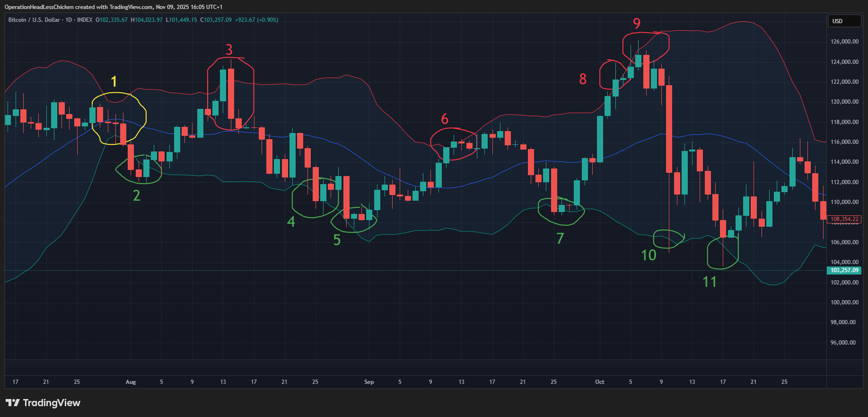The height and width of the screenshot is (417, 868).
Task: Open the USD currency selector
Action: (844, 21)
